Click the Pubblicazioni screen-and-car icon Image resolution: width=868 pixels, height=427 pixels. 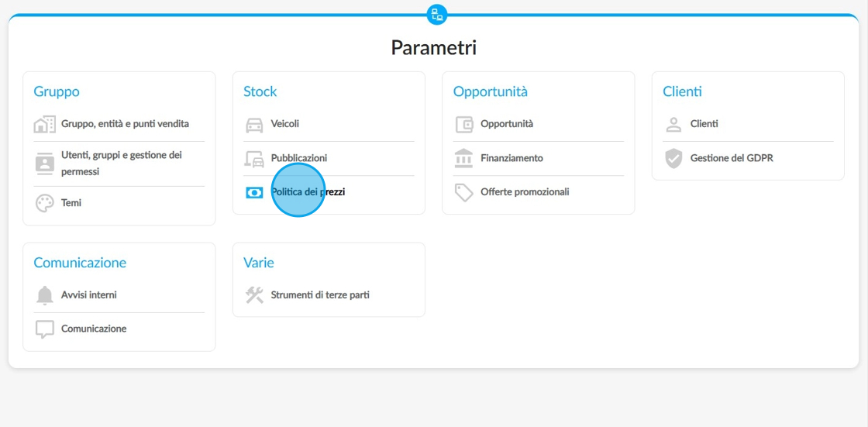(x=254, y=158)
